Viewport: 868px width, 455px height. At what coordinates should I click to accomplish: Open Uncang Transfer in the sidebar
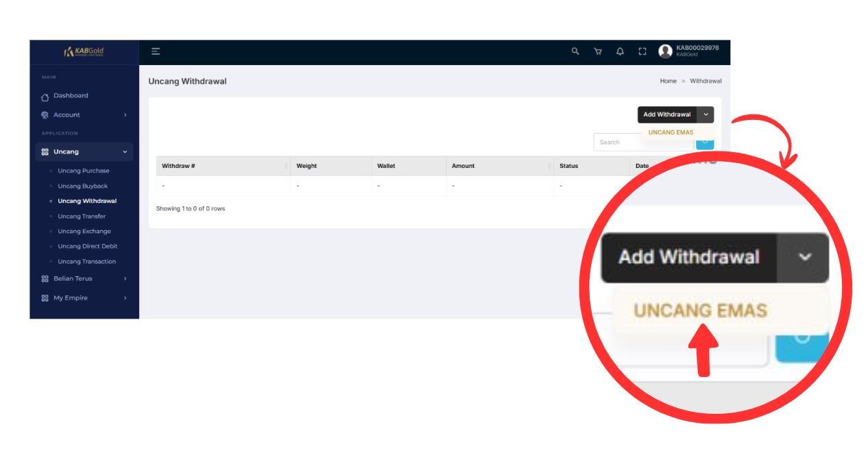coord(82,216)
